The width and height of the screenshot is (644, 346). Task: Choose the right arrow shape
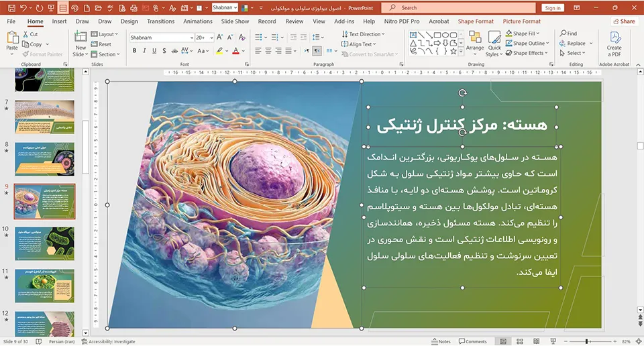(x=437, y=43)
